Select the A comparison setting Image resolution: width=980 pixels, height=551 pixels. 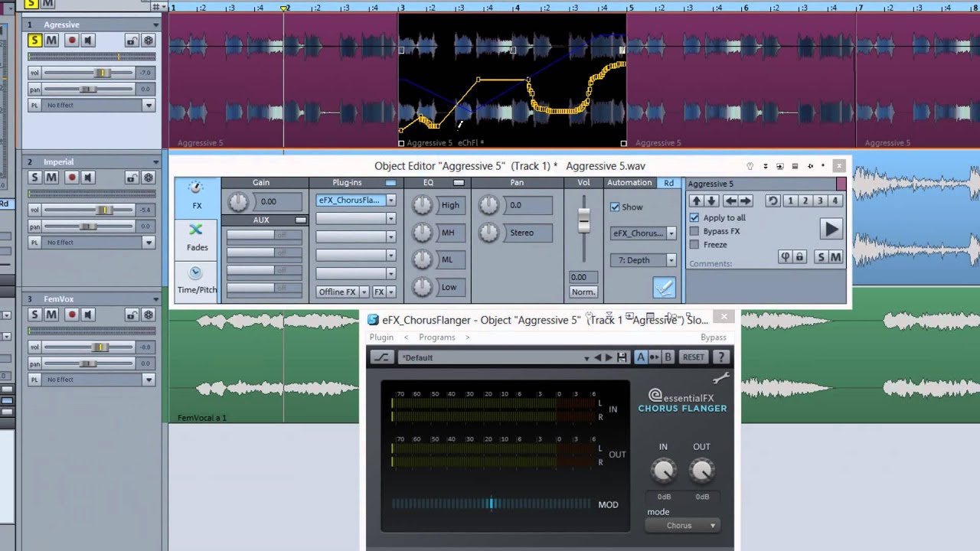point(641,357)
